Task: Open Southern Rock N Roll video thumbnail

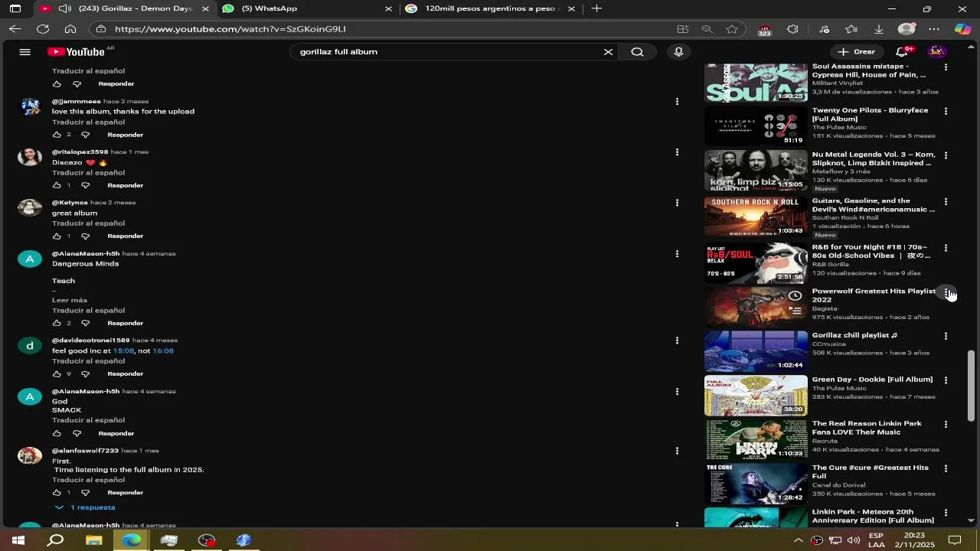Action: (x=756, y=217)
